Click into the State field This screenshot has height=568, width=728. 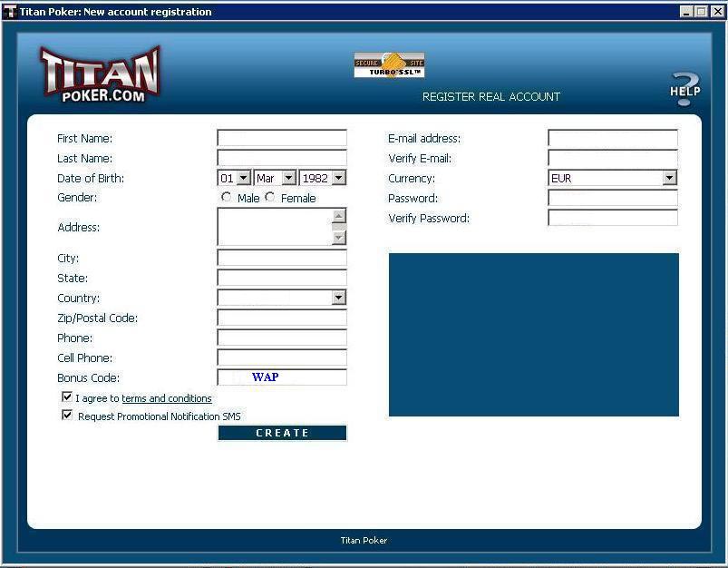pyautogui.click(x=282, y=278)
